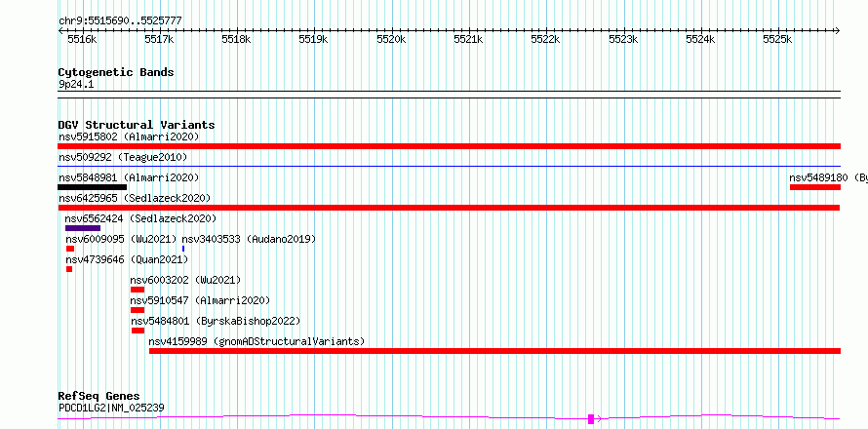The height and width of the screenshot is (429, 868).
Task: Click the 5522k ruler tick label
Action: 546,39
